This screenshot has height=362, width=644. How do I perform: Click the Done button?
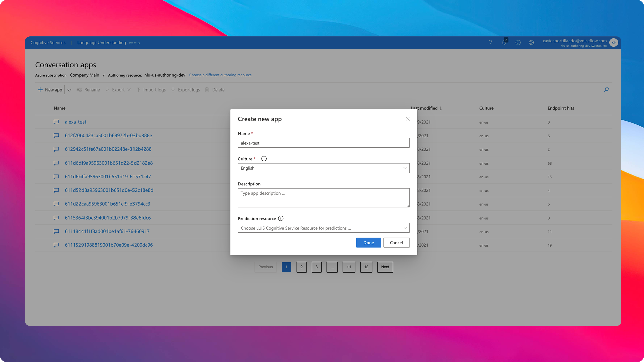(x=368, y=242)
